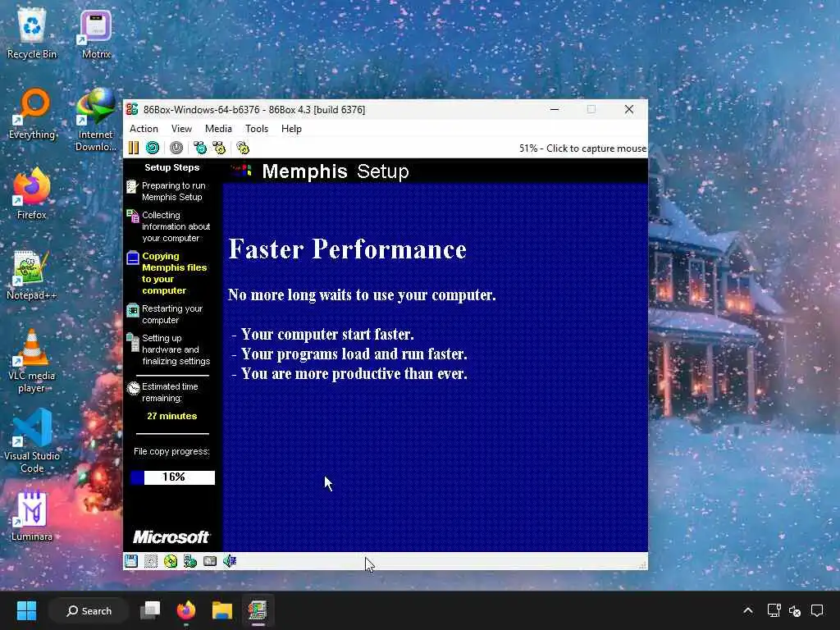Minimize the 86Box window
840x630 pixels.
click(x=555, y=109)
